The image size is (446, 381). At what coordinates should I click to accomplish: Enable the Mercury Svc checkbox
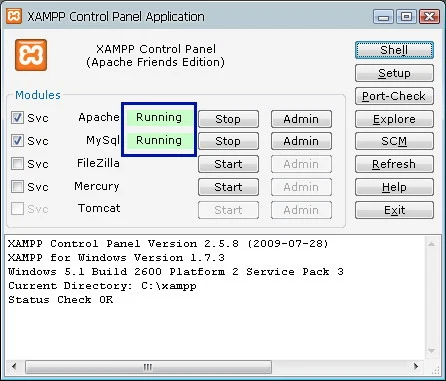click(17, 186)
